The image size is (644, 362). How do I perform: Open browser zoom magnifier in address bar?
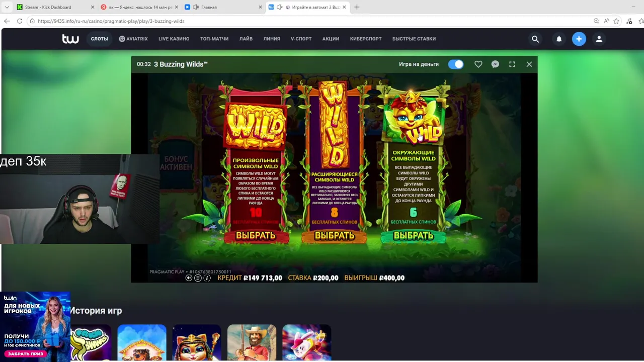[x=596, y=21]
